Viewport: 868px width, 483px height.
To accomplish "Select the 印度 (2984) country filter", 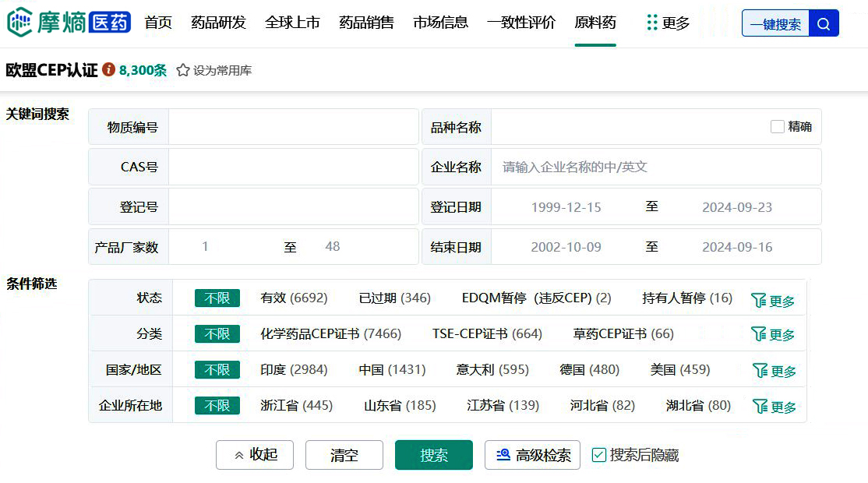I will [x=294, y=369].
